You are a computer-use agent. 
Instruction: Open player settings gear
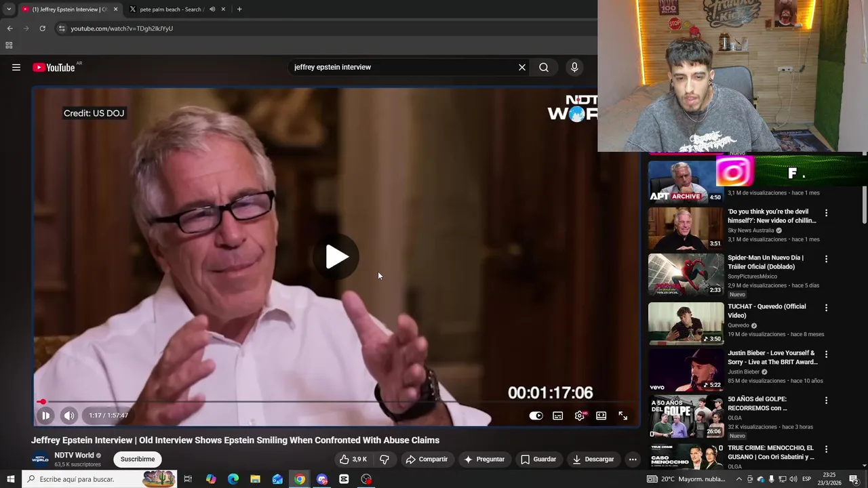(579, 415)
